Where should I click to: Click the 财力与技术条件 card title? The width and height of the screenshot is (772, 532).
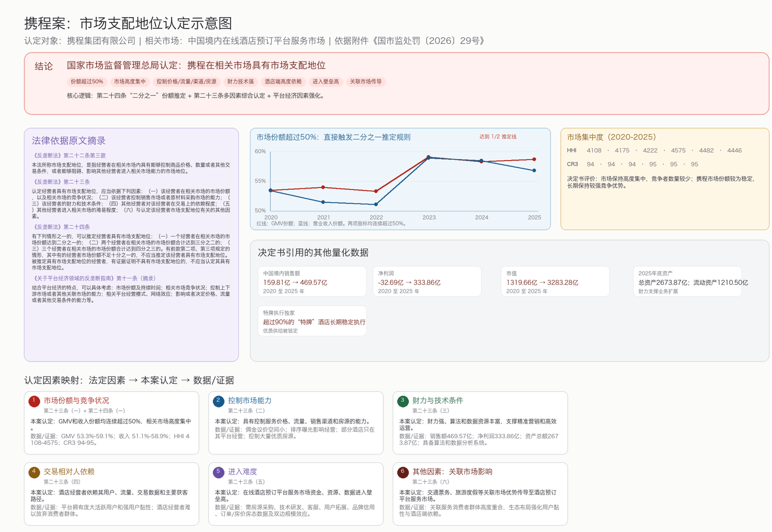(x=438, y=400)
